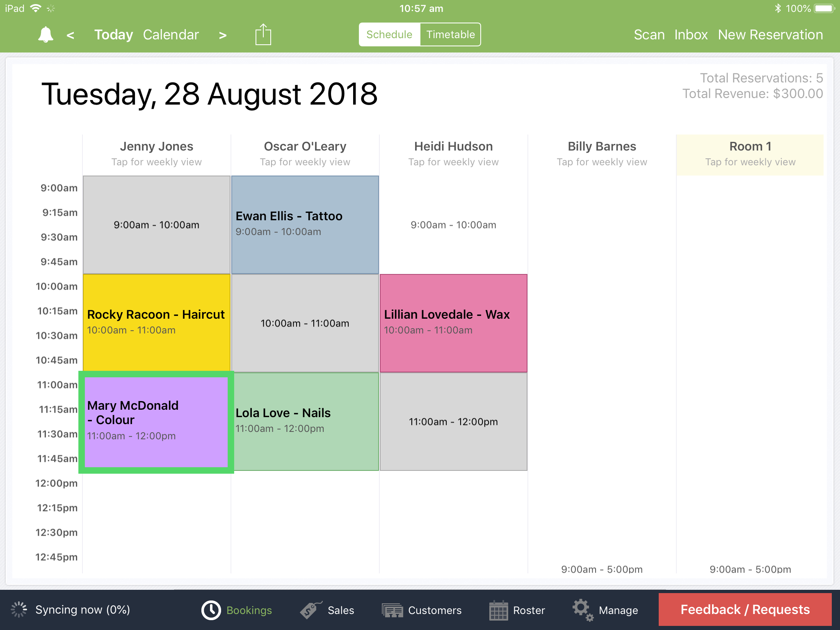Open the Calendar picker
Image resolution: width=840 pixels, height=630 pixels.
pyautogui.click(x=171, y=35)
